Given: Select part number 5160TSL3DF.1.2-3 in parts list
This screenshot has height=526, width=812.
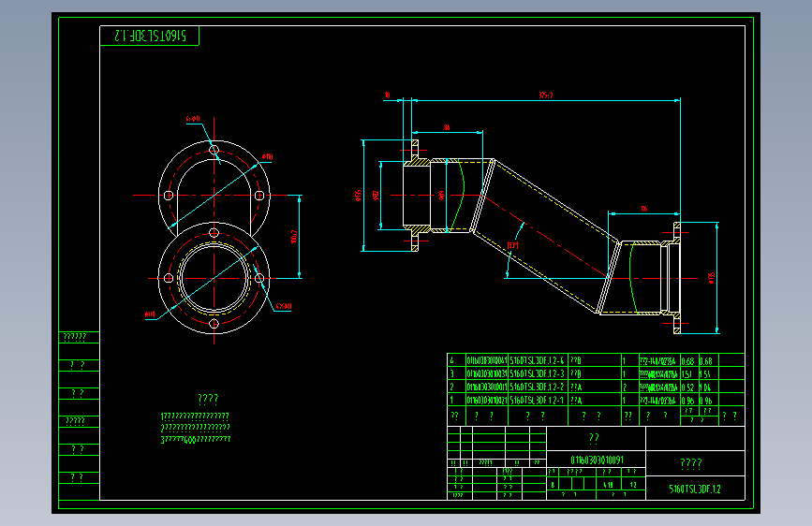Looking at the screenshot, I should click(537, 373).
